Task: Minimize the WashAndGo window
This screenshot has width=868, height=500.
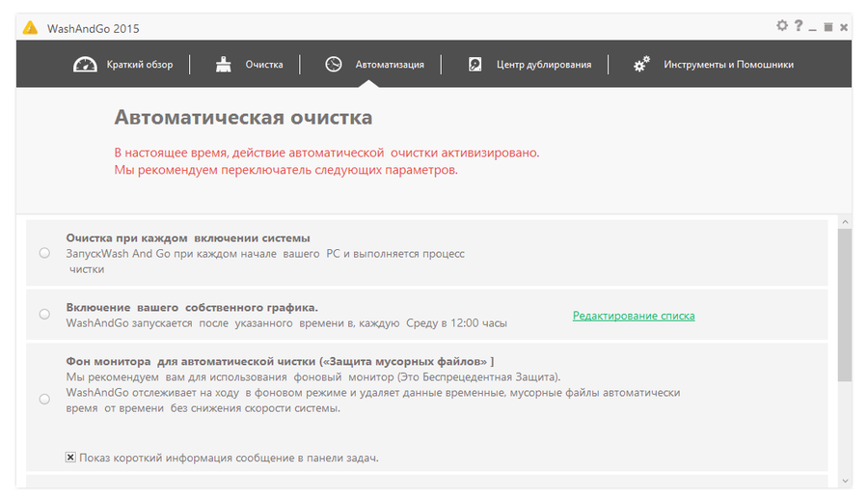Action: pyautogui.click(x=812, y=29)
